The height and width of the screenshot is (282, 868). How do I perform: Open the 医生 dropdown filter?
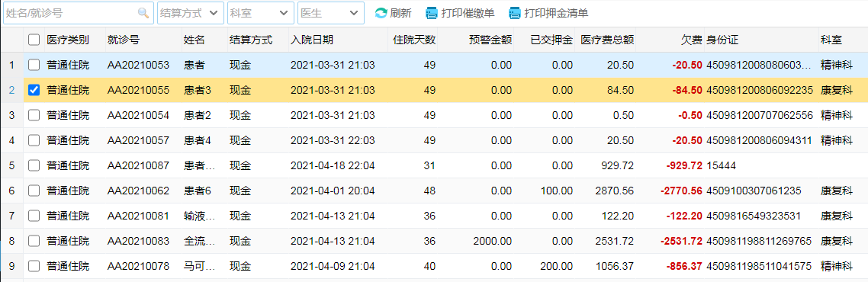[331, 13]
